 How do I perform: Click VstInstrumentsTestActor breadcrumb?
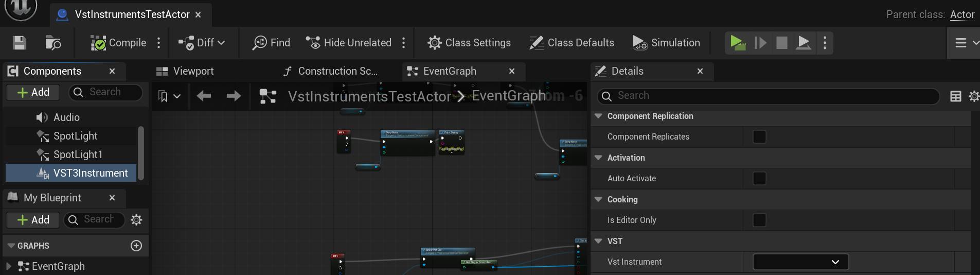point(369,96)
